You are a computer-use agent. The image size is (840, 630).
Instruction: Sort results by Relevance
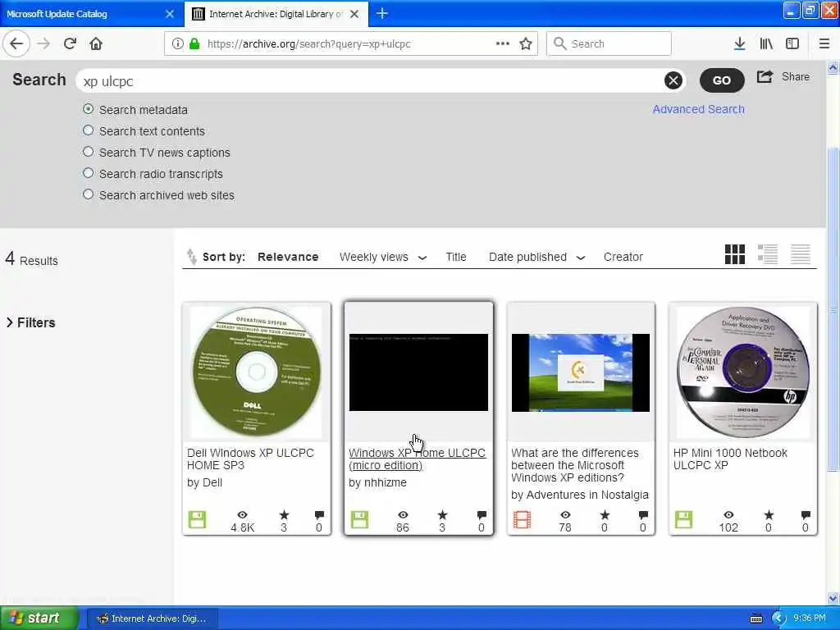(x=288, y=257)
